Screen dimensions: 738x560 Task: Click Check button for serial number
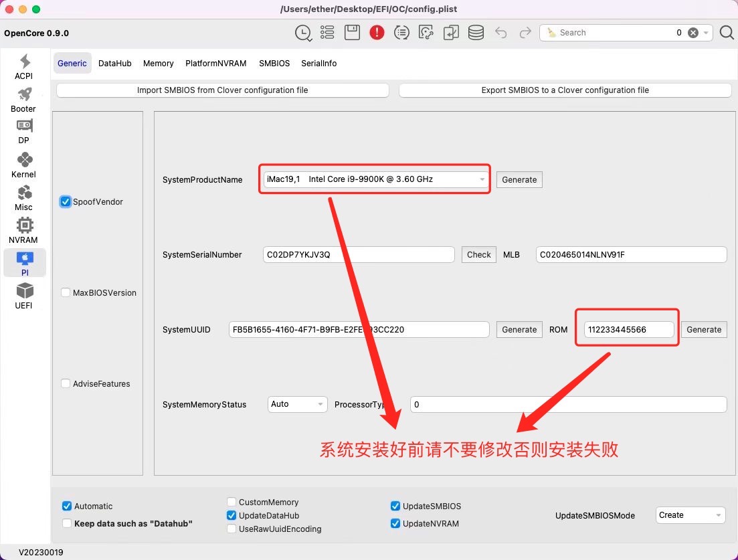click(x=479, y=255)
